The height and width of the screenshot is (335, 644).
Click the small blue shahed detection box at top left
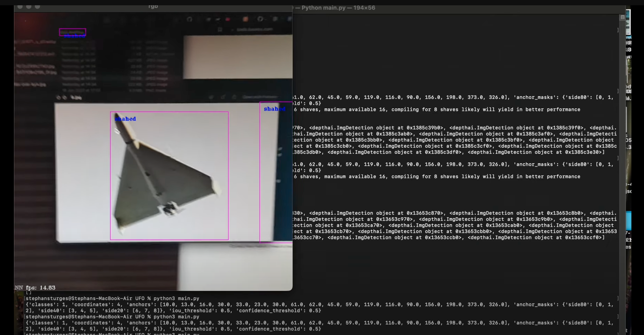(x=73, y=32)
